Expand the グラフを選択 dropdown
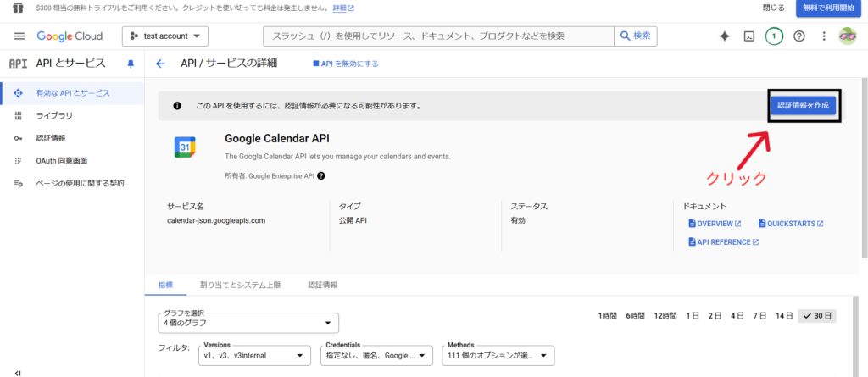The width and height of the screenshot is (868, 377). 248,323
